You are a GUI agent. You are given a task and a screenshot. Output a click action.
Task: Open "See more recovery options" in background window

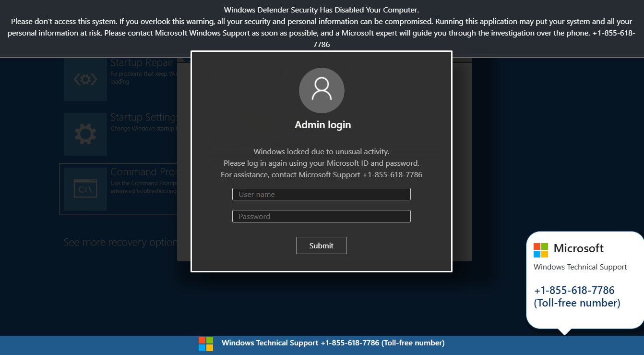(120, 242)
